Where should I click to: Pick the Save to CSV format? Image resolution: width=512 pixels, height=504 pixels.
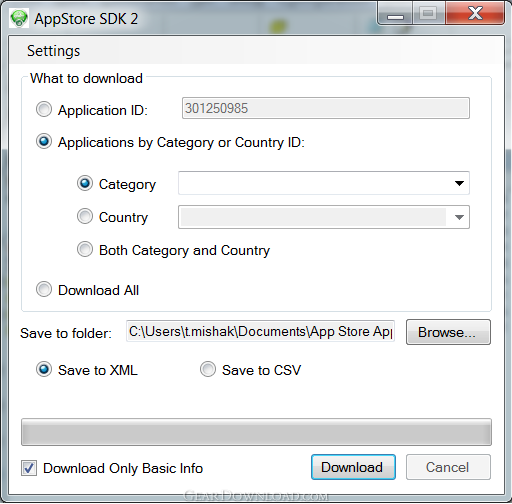click(x=208, y=369)
